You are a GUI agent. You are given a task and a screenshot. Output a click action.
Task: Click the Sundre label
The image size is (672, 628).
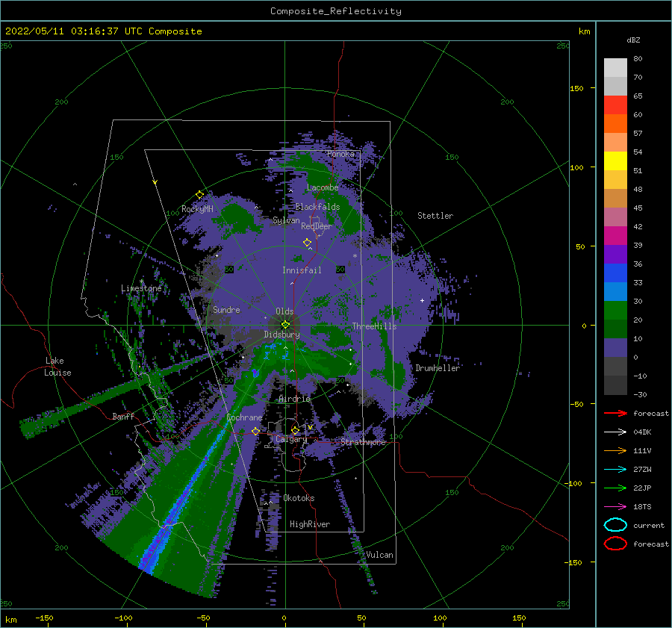pos(226,309)
